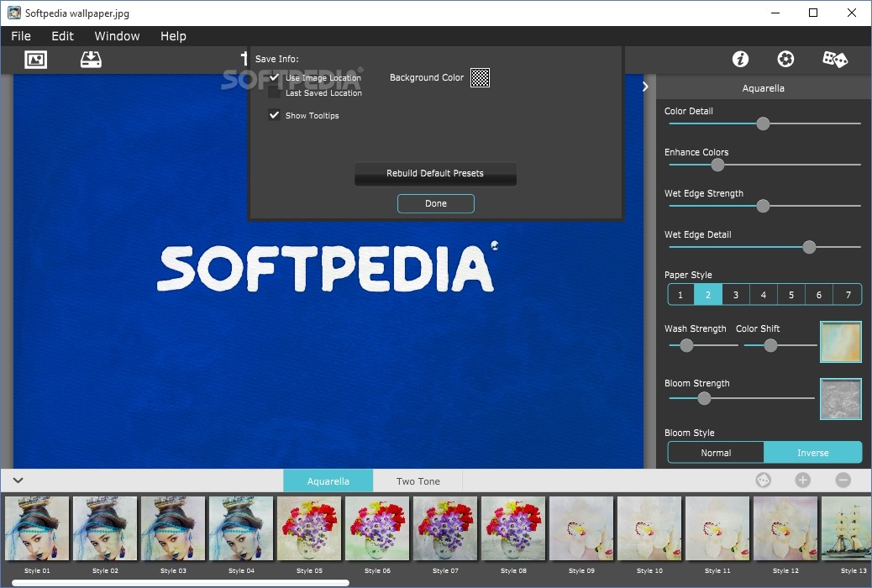The width and height of the screenshot is (872, 588).
Task: Select Paper Style 4
Action: pyautogui.click(x=764, y=295)
